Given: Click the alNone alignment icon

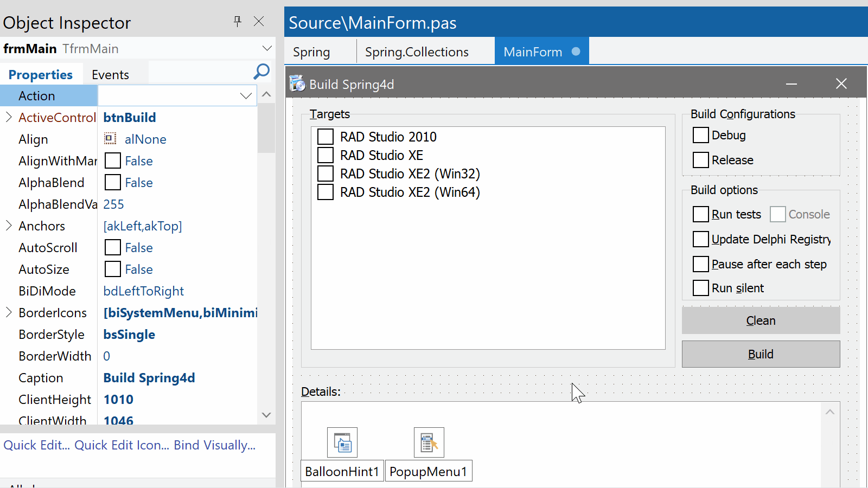Looking at the screenshot, I should (110, 139).
